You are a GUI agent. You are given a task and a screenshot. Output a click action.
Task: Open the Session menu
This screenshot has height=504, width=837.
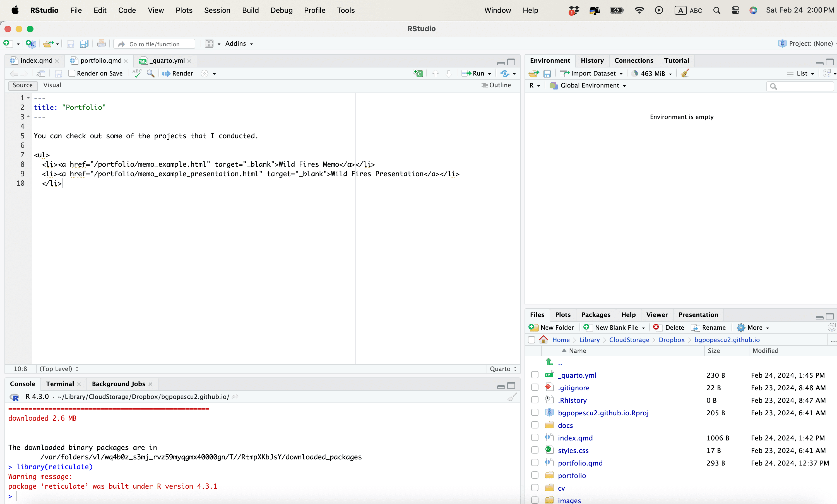217,10
